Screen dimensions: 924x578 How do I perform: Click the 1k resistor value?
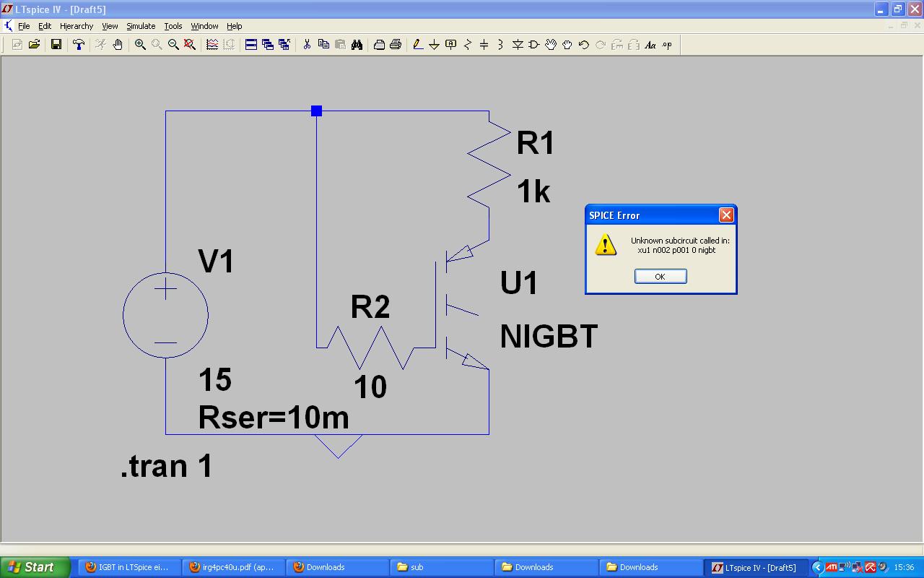[533, 192]
